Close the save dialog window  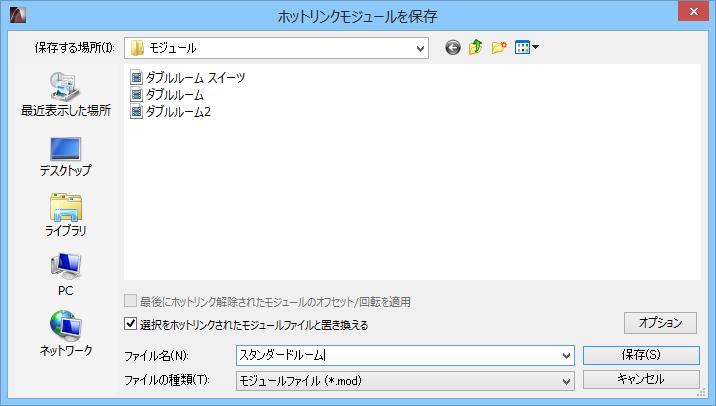[x=693, y=11]
